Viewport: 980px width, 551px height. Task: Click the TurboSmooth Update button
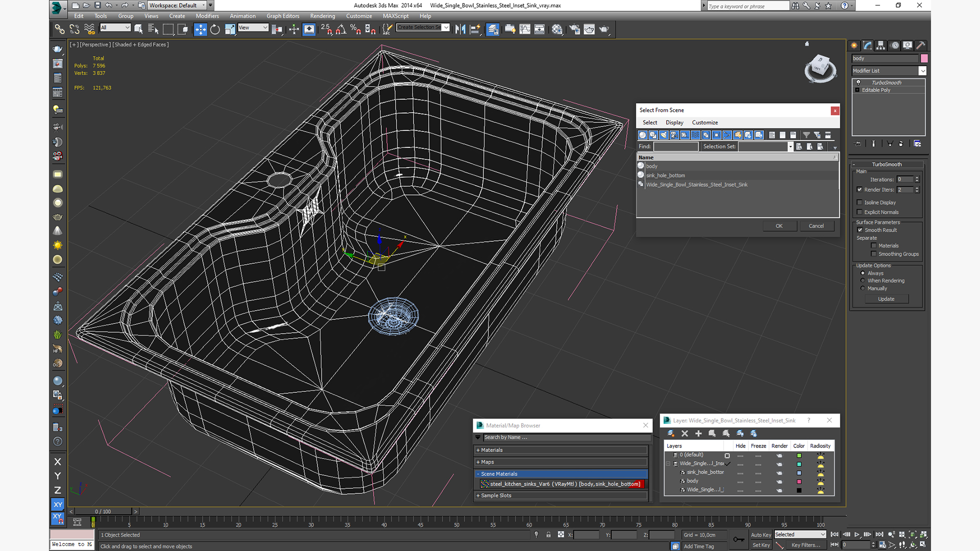[886, 299]
